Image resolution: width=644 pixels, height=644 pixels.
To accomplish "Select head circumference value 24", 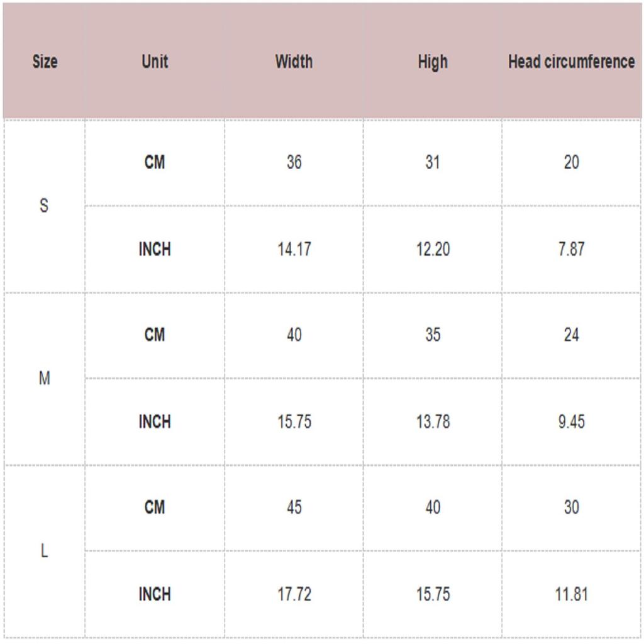I will 571,335.
